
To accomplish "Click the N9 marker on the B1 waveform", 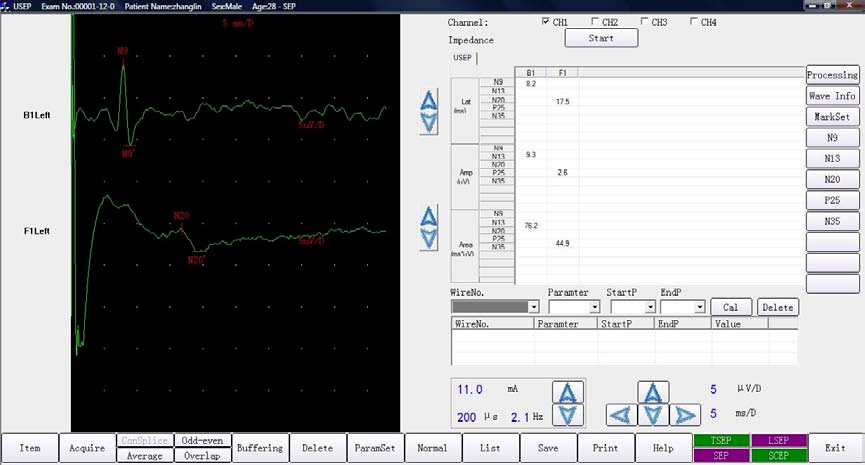I will (122, 51).
